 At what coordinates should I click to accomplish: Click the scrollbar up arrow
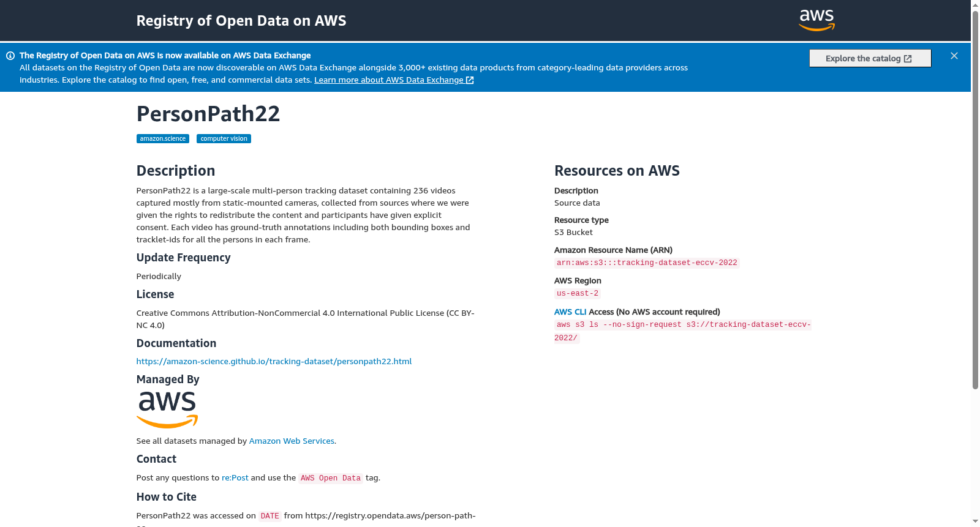coord(975,5)
